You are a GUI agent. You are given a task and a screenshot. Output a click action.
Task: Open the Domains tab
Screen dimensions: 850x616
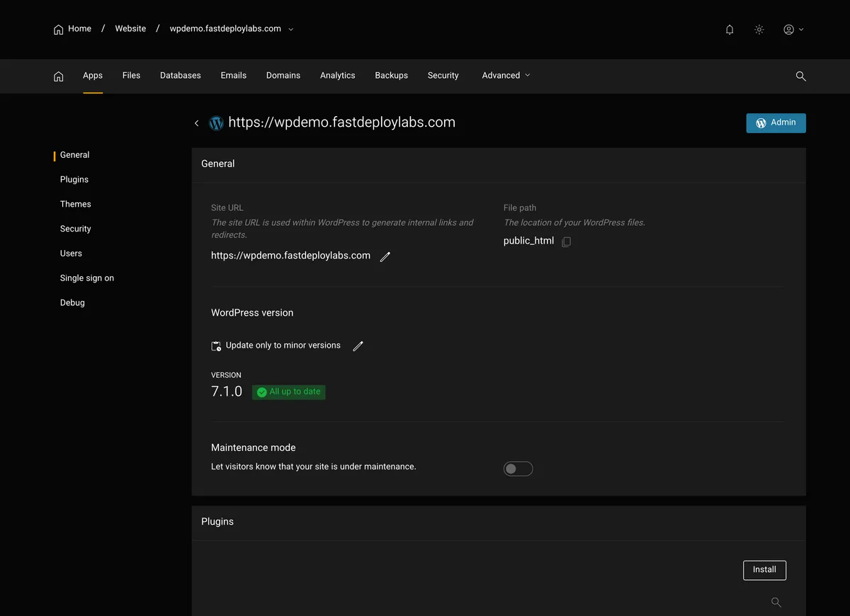pos(283,75)
